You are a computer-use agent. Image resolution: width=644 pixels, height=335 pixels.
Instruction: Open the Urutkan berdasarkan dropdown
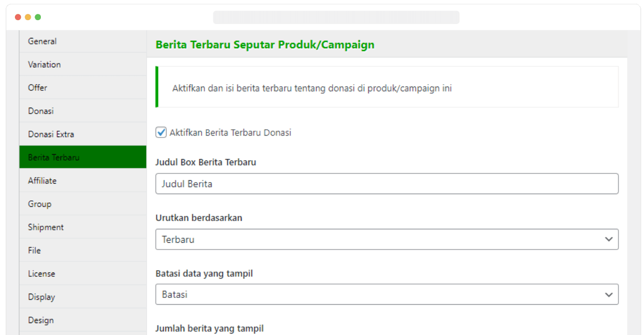[x=387, y=239]
